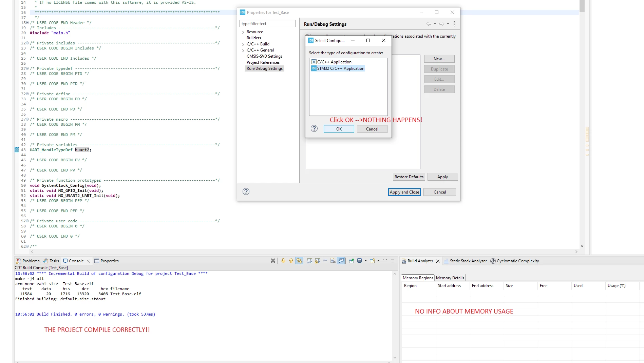
Task: Maximize the Select Configuration dialog
Action: (368, 40)
